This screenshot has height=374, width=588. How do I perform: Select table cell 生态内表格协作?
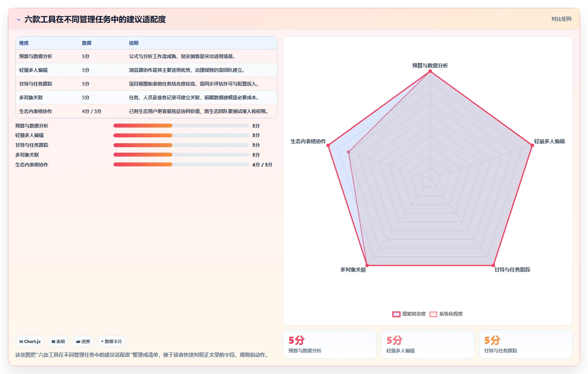tap(36, 111)
